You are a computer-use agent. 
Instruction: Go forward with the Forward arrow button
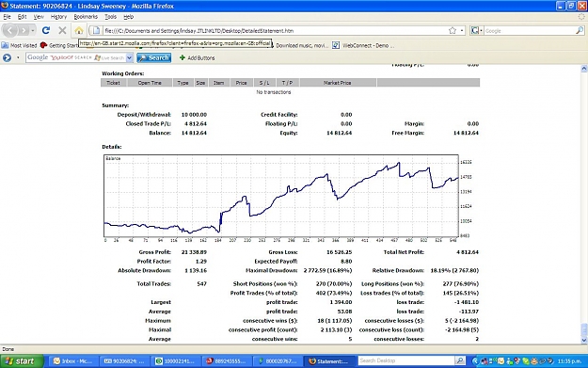click(x=24, y=30)
